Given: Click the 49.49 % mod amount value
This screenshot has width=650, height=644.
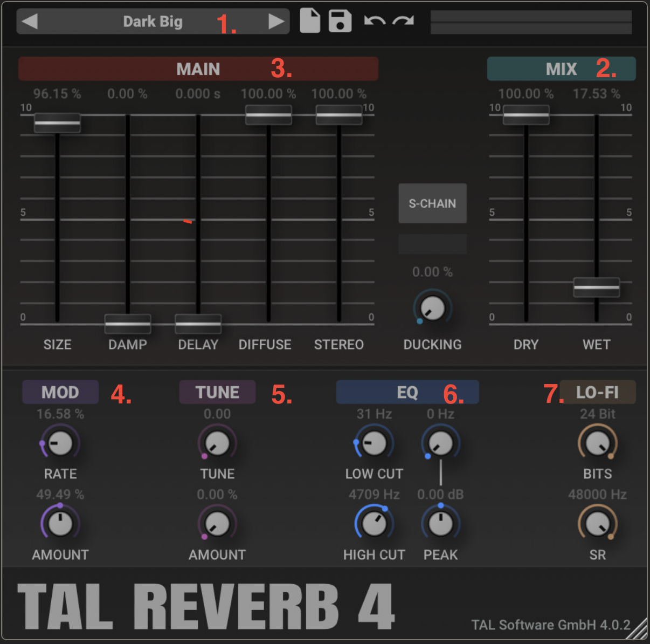Looking at the screenshot, I should coord(60,495).
